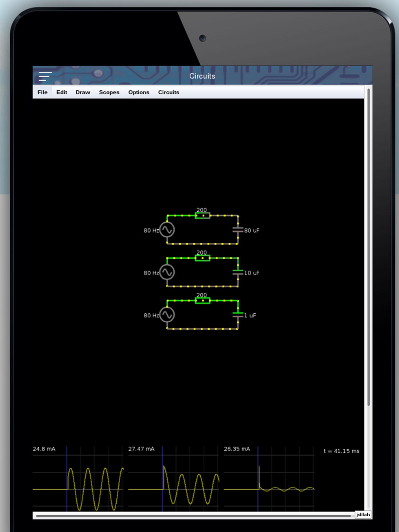
Task: Select the 10 uF capacitor
Action: click(238, 272)
